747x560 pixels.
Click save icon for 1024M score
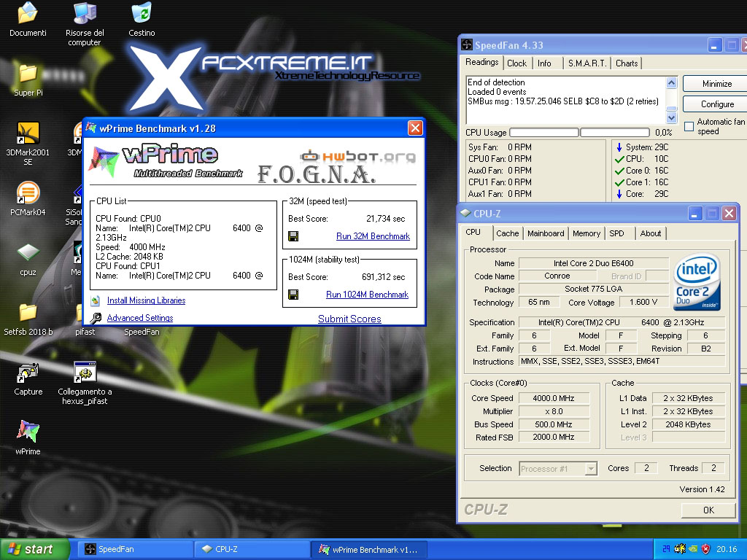(293, 295)
